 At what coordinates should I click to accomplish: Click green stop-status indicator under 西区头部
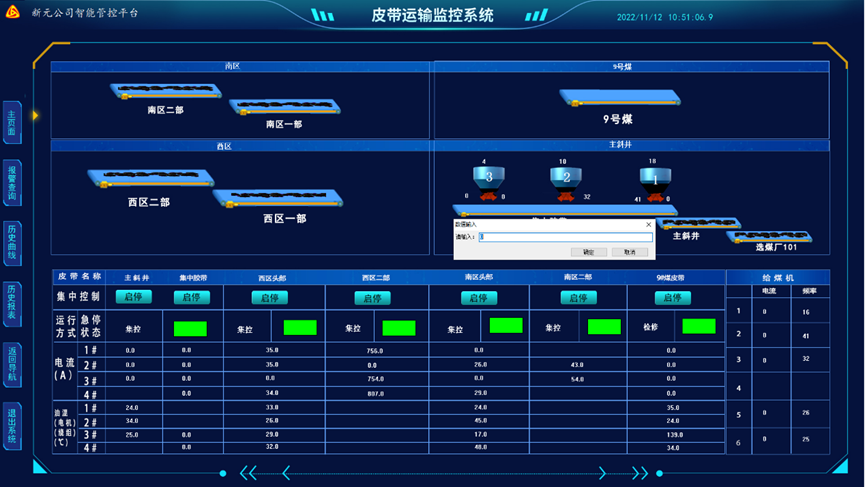tap(300, 328)
